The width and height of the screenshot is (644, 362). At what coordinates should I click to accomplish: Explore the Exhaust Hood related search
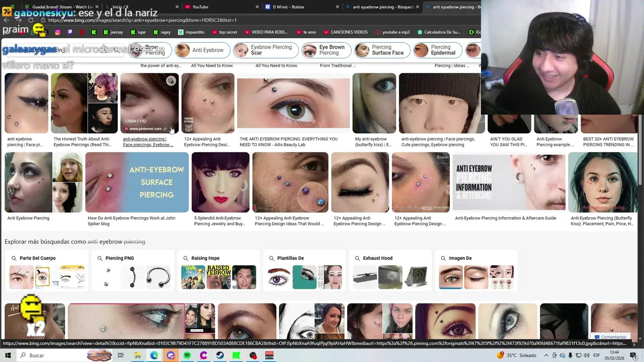point(391,270)
